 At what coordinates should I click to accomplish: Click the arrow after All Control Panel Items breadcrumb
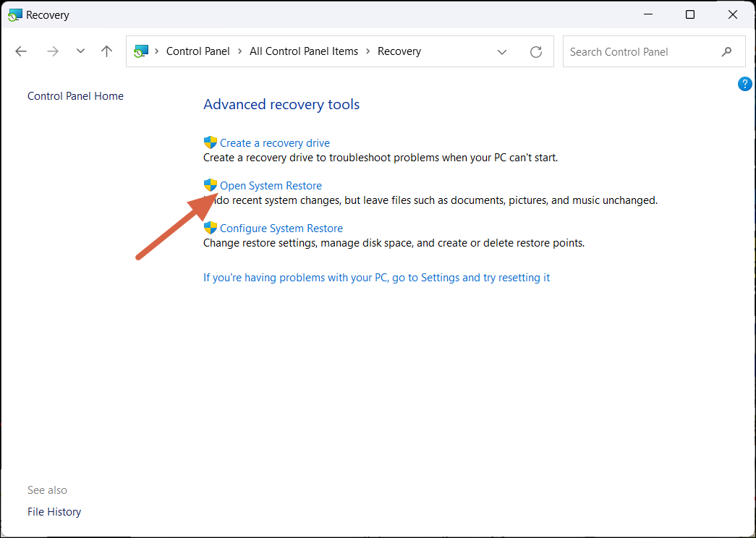click(369, 51)
